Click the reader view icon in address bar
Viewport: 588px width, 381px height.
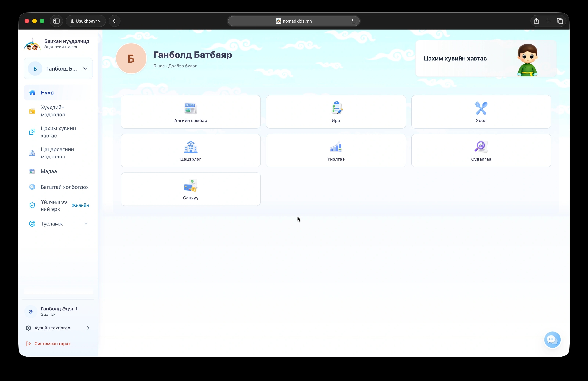(x=354, y=21)
